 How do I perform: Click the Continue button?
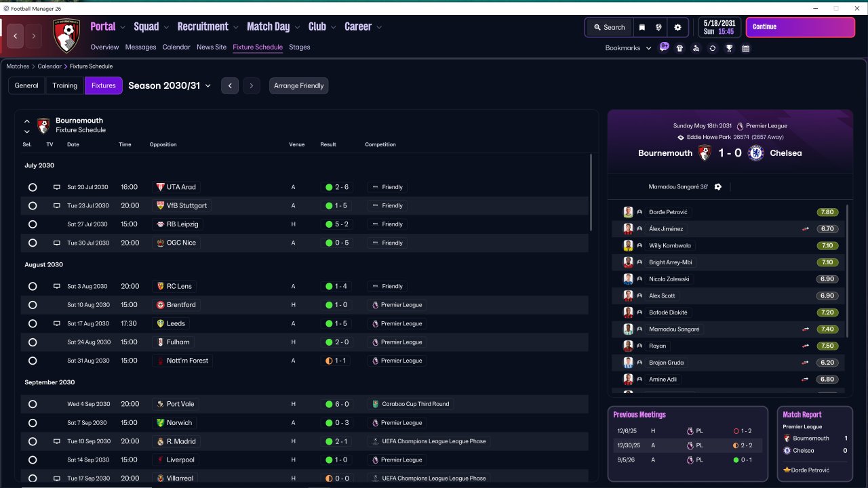coord(800,27)
